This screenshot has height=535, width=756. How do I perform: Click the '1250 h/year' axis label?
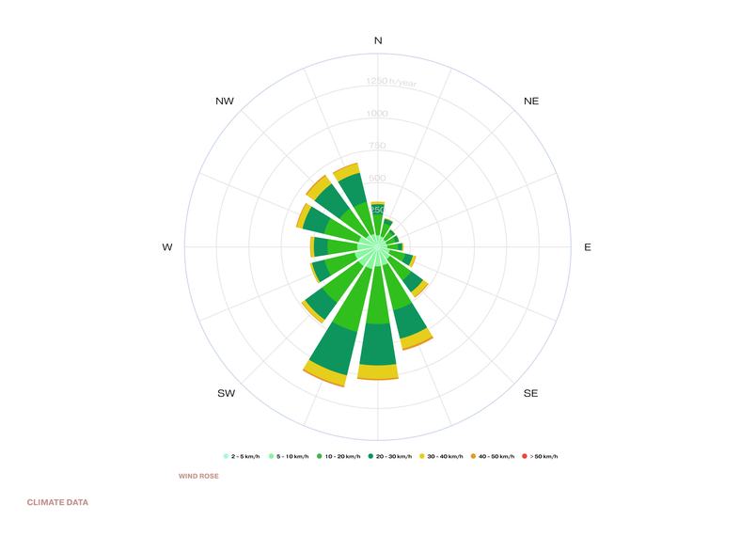pyautogui.click(x=391, y=82)
